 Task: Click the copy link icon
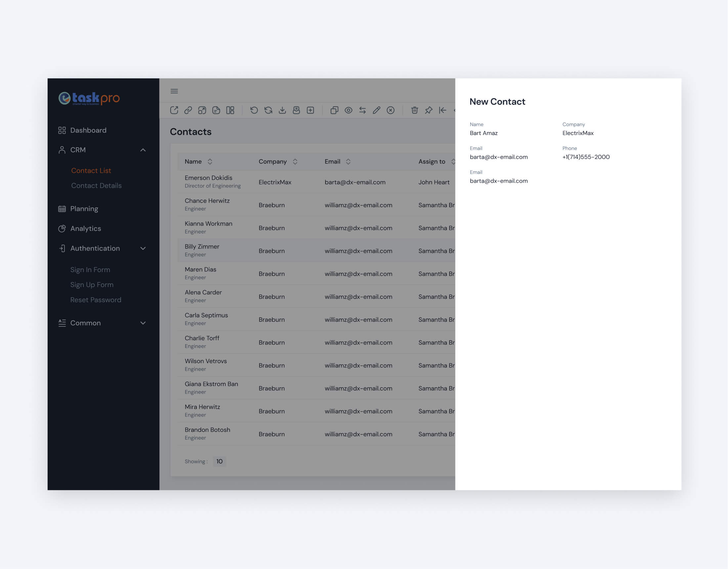189,110
